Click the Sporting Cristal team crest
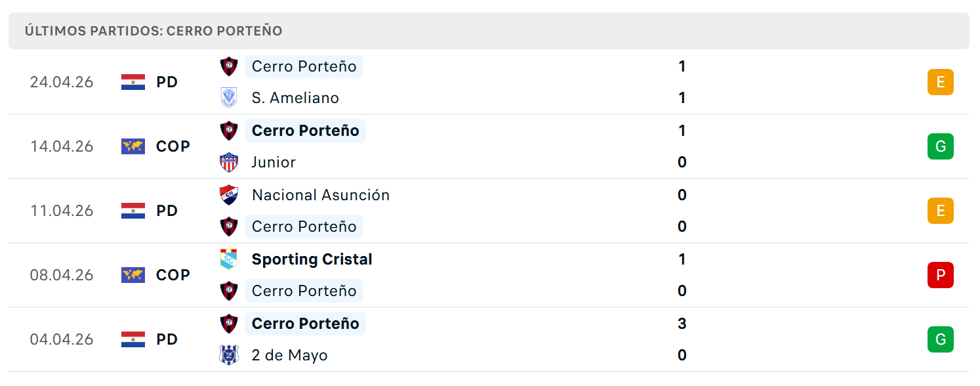This screenshot has width=980, height=386. [x=228, y=259]
